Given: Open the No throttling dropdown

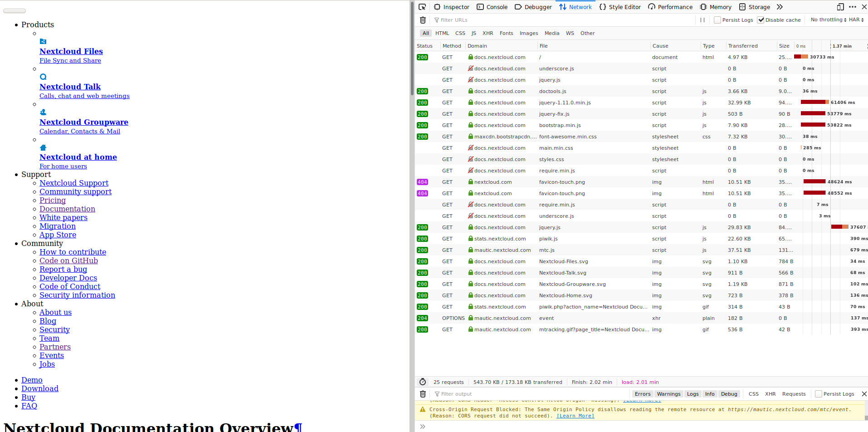Looking at the screenshot, I should (x=828, y=20).
